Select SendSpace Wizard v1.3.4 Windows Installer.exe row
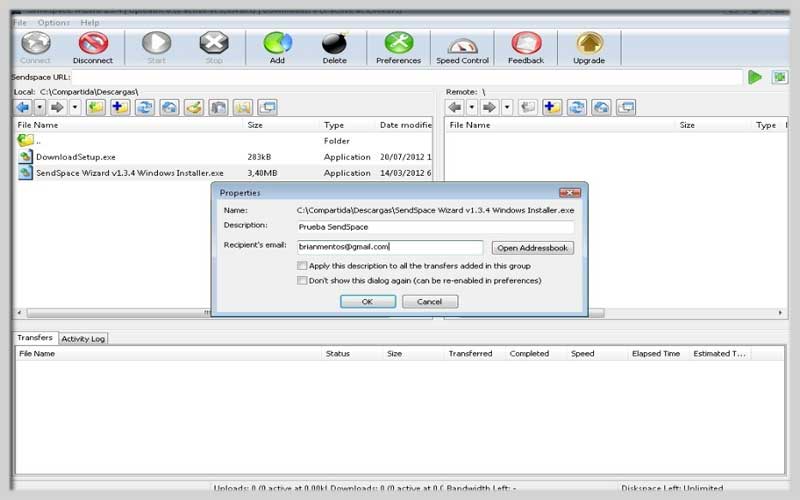The width and height of the screenshot is (800, 500). [x=223, y=173]
